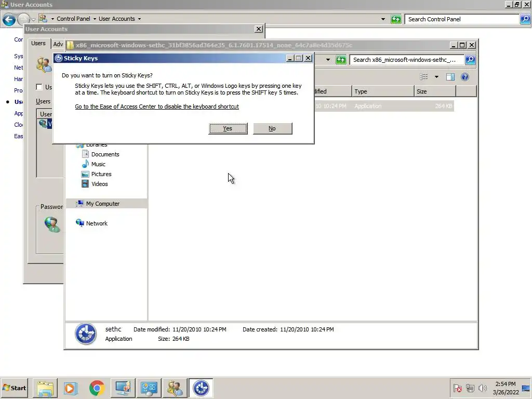This screenshot has height=399, width=532.
Task: Refresh the Control Panel address bar
Action: coord(396,19)
